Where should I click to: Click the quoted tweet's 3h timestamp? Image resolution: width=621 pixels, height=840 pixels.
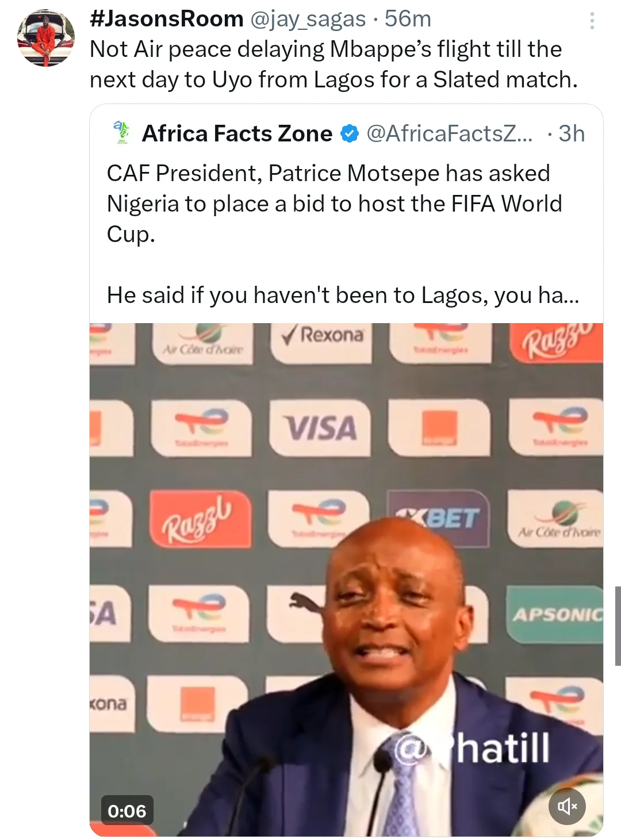tap(571, 134)
